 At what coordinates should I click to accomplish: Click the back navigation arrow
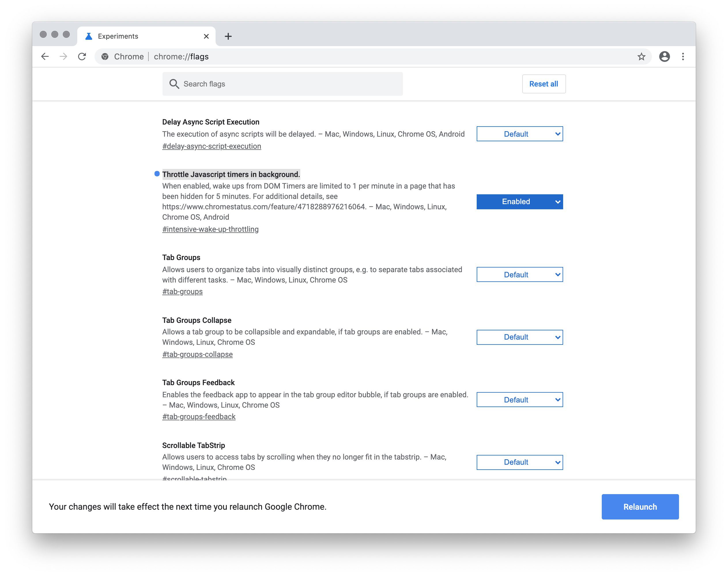click(x=45, y=56)
